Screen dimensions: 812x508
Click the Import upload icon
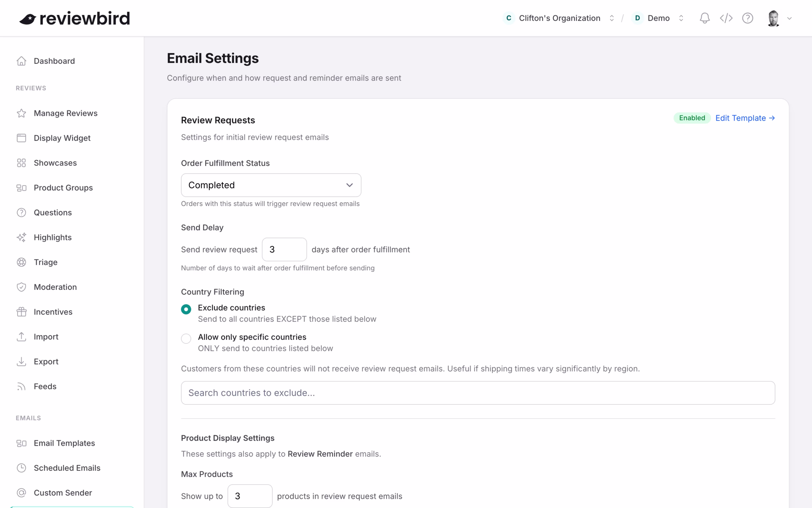[22, 337]
